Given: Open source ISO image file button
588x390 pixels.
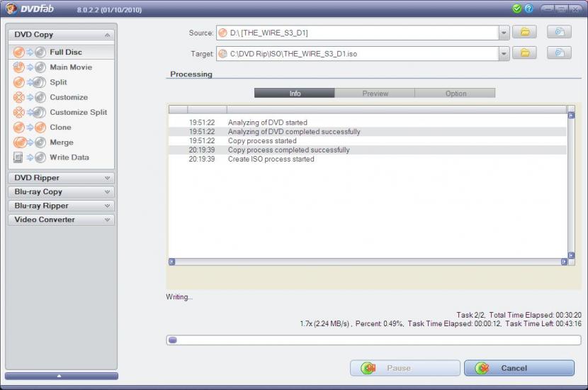Looking at the screenshot, I should tap(559, 33).
